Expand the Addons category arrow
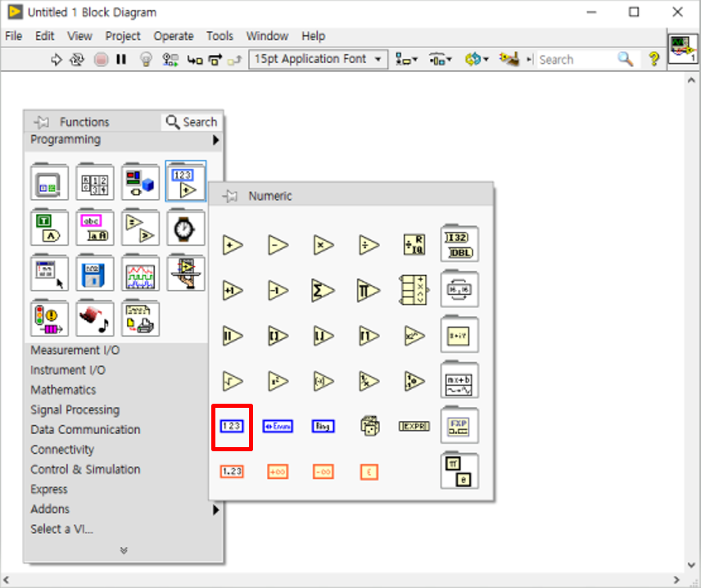 tap(215, 509)
